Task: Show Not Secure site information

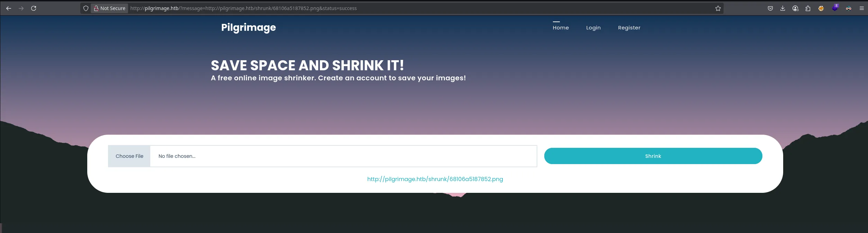Action: tap(109, 8)
